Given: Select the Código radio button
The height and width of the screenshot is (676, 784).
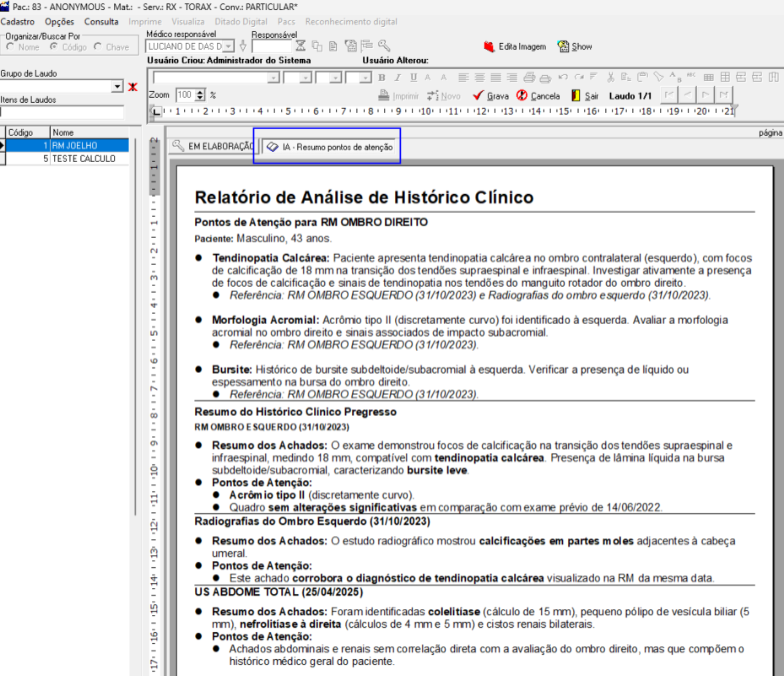Looking at the screenshot, I should click(x=54, y=47).
